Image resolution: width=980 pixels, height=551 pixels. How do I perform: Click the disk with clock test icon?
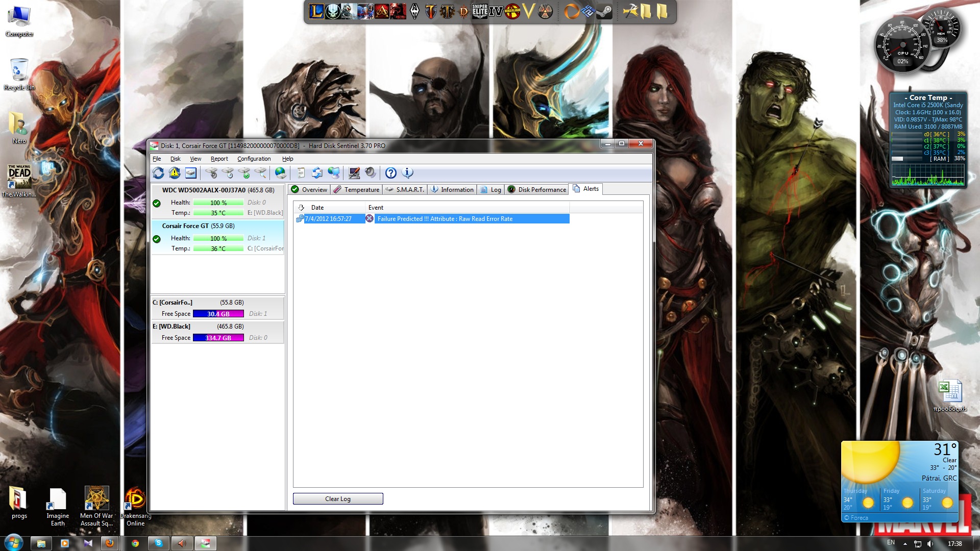coord(228,173)
